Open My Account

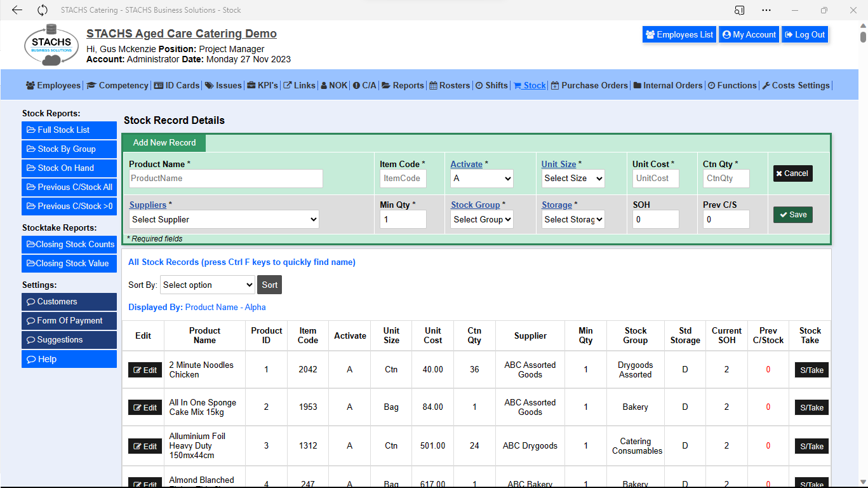point(749,35)
